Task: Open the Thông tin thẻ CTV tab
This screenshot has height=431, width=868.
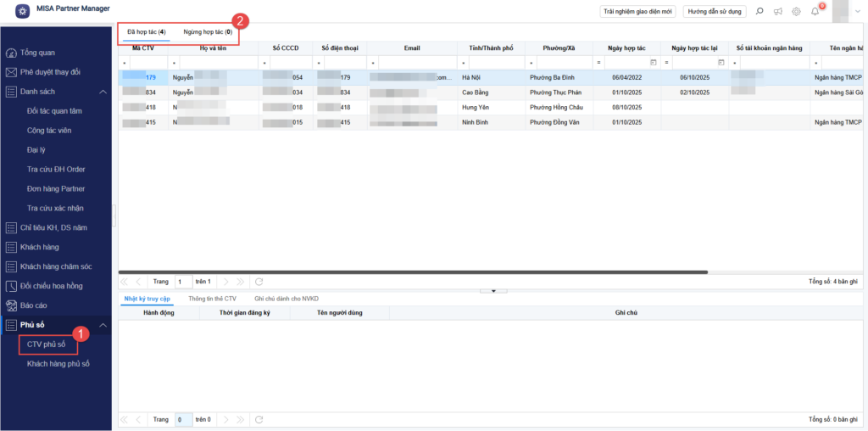Action: tap(212, 299)
